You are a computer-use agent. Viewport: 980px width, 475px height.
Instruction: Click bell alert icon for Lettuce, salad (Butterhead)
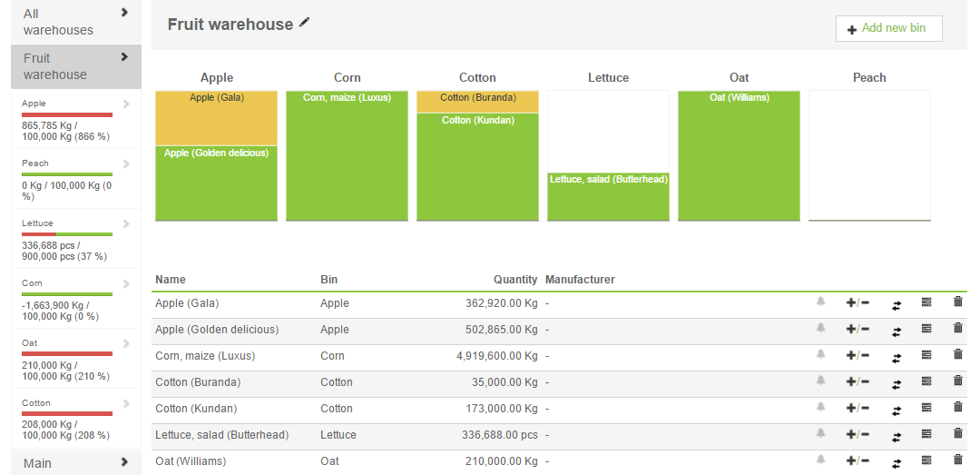820,434
